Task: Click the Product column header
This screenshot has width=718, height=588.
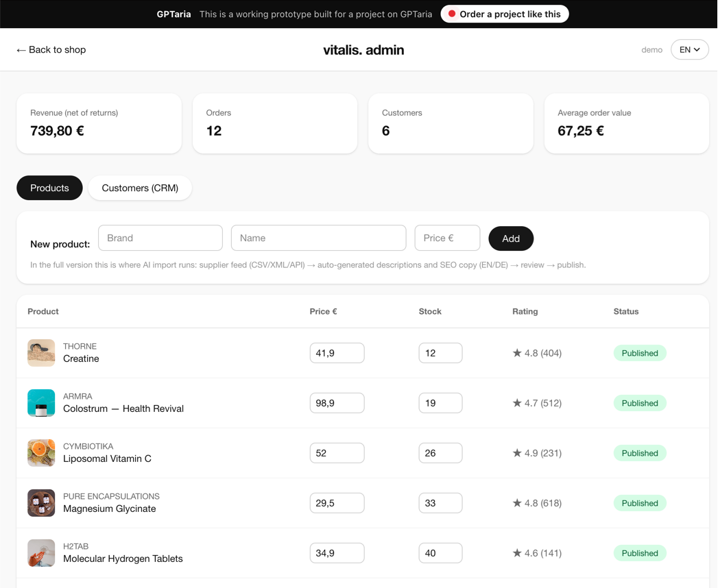Action: coord(43,311)
